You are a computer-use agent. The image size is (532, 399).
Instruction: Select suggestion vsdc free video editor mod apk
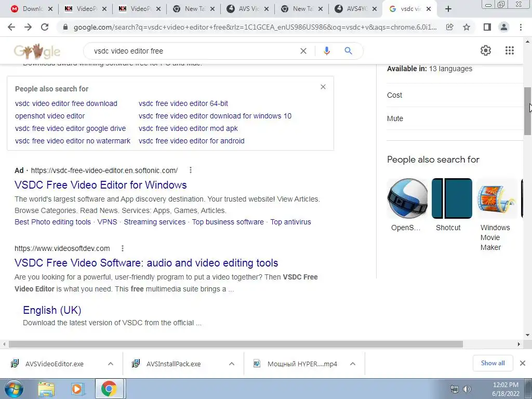pyautogui.click(x=188, y=129)
